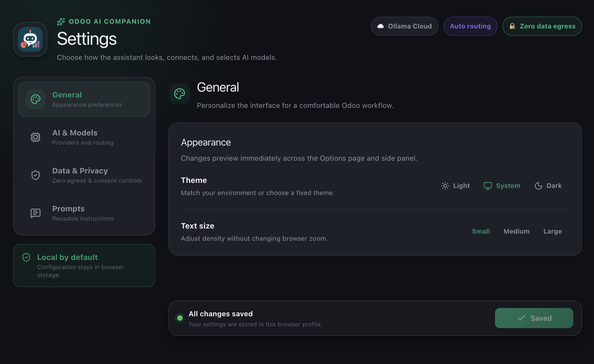Click 'Adjust density without changing browser zoom.' text

pos(254,239)
